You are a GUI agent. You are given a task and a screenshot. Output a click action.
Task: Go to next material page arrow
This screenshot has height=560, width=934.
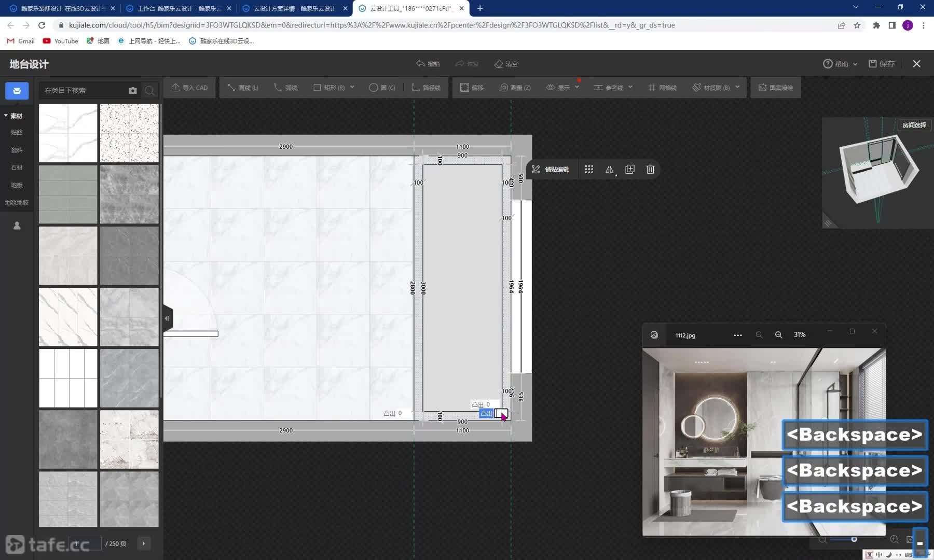[144, 543]
